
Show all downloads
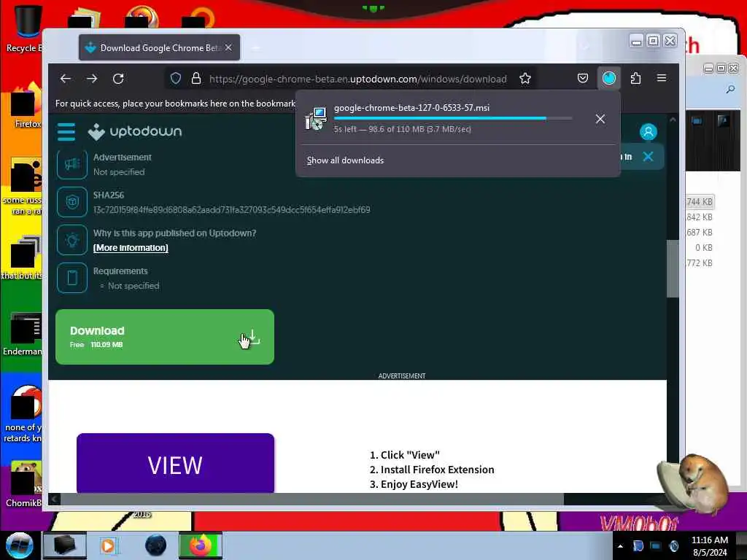(345, 160)
